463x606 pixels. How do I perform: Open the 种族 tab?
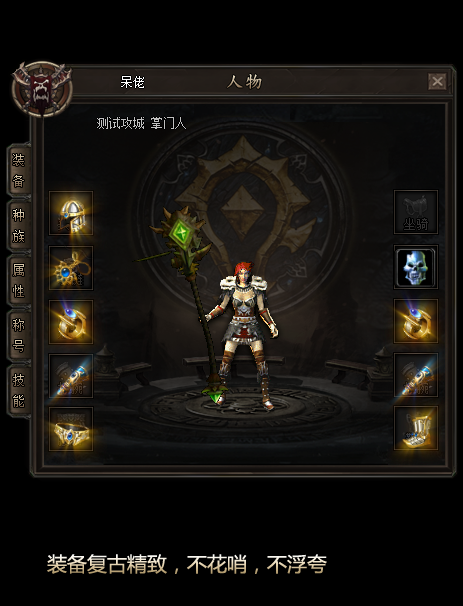coord(19,225)
